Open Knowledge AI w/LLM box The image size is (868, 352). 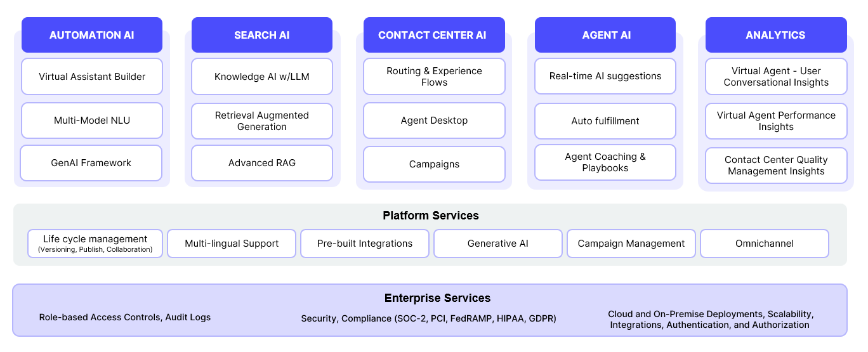tap(262, 77)
